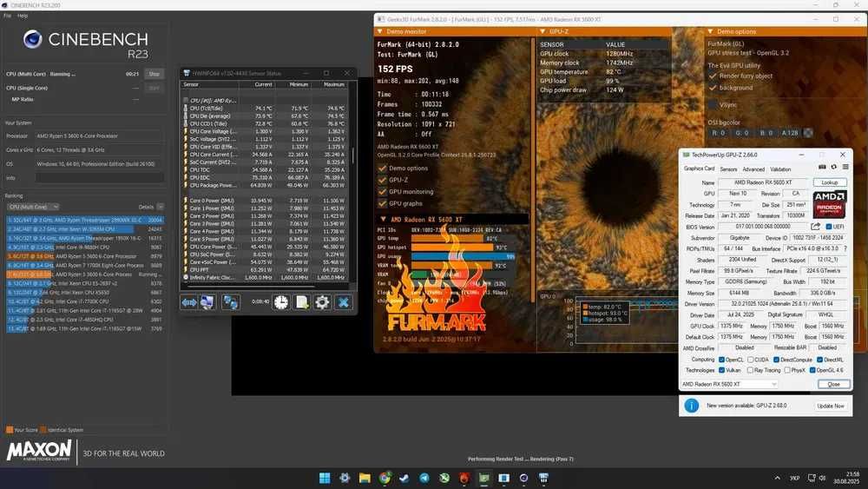Toggle FurMark GPU graphs checkbox
Viewport: 868px width, 489px height.
point(382,203)
